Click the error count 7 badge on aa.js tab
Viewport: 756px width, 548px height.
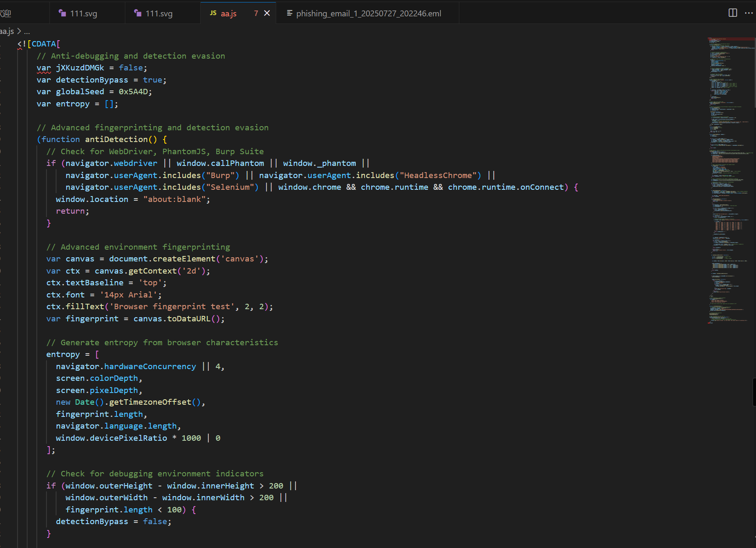(x=256, y=13)
